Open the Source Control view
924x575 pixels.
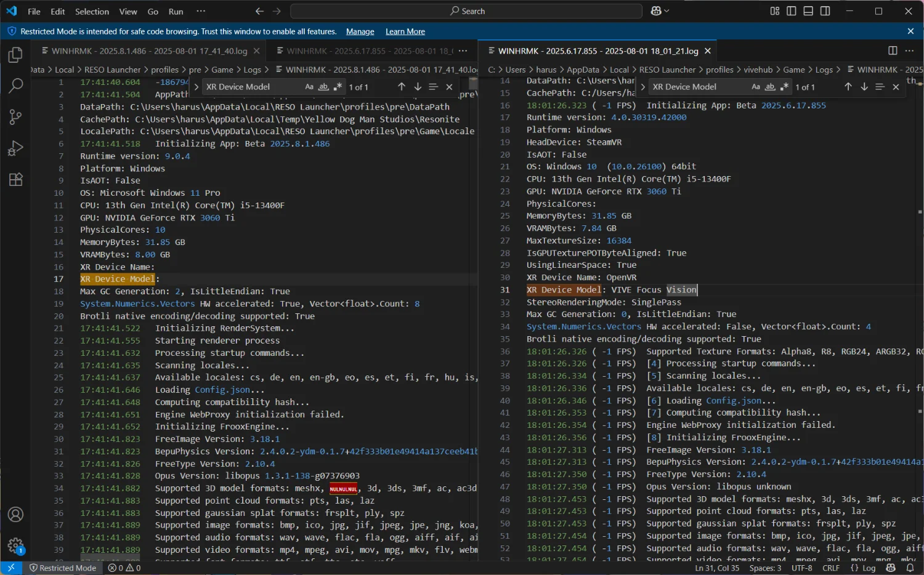pyautogui.click(x=15, y=117)
